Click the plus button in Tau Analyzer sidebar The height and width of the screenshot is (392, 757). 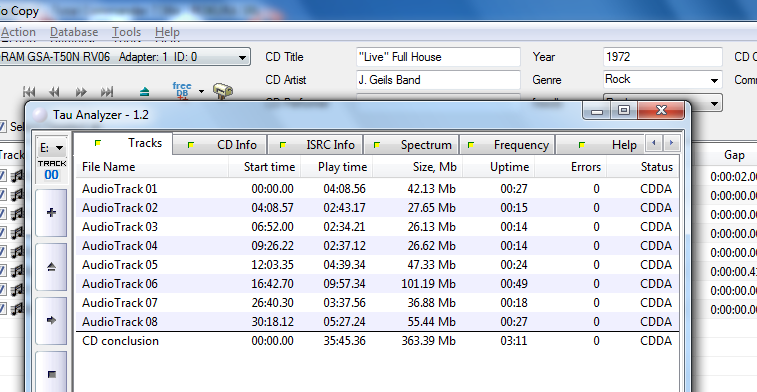[51, 212]
